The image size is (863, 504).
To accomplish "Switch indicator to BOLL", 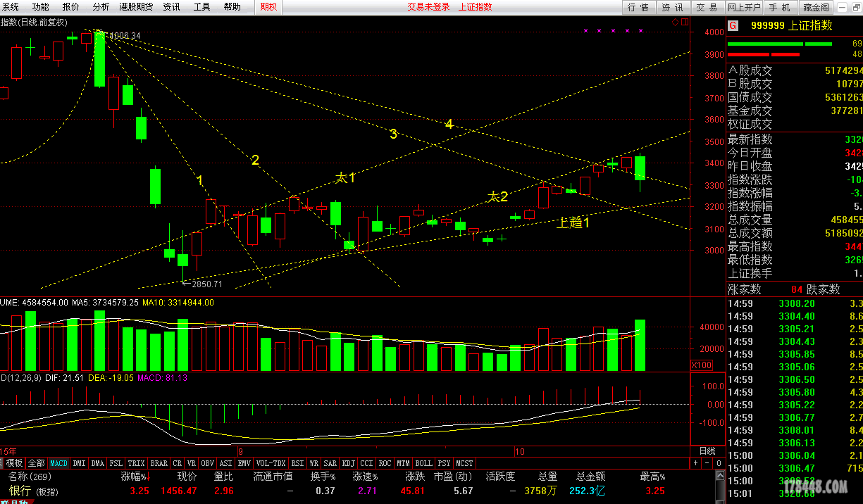I will 423,463.
